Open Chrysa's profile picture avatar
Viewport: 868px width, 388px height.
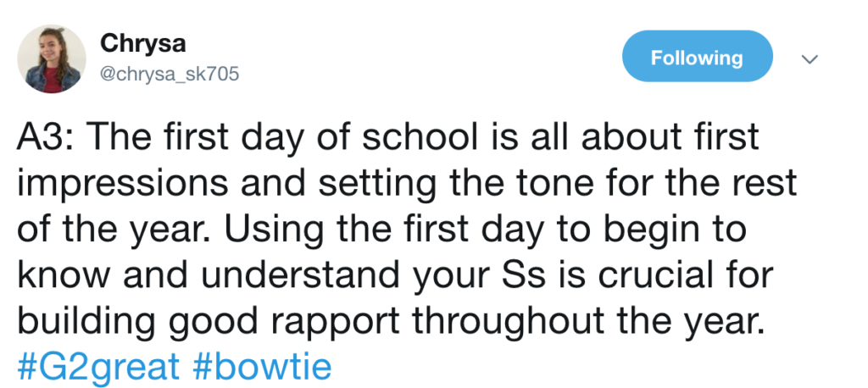52,58
